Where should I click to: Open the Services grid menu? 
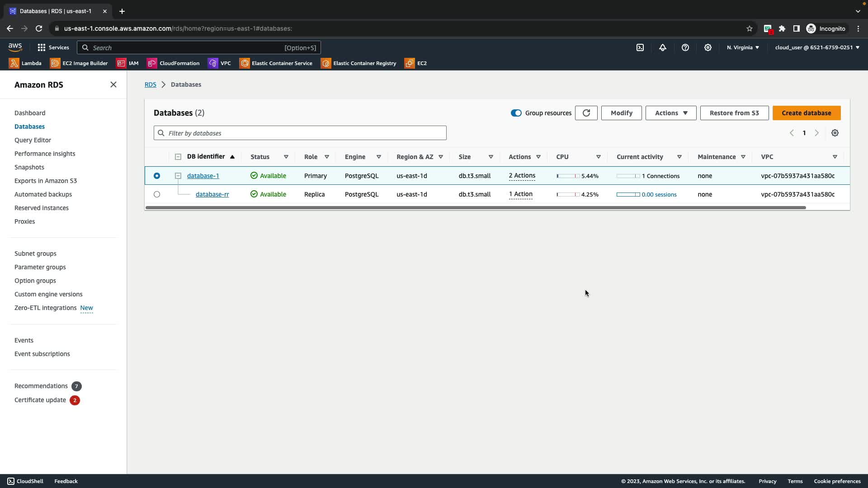click(53, 47)
